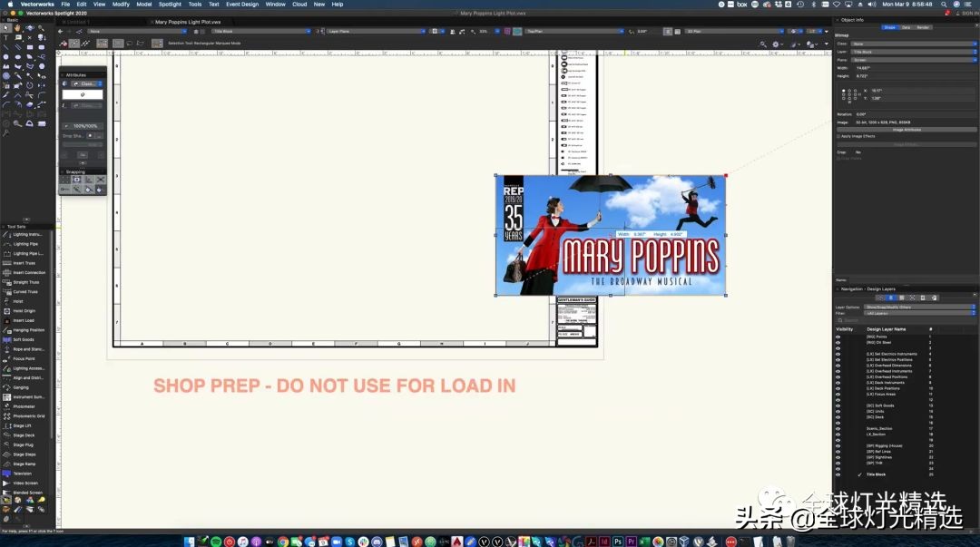Open the Class dropdown in Object Info
This screenshot has height=547, width=980.
(914, 44)
